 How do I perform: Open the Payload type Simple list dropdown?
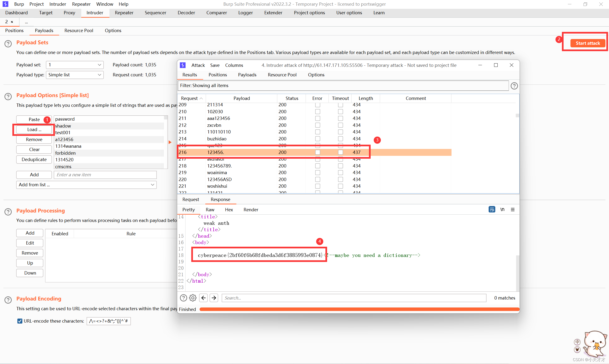click(x=75, y=75)
